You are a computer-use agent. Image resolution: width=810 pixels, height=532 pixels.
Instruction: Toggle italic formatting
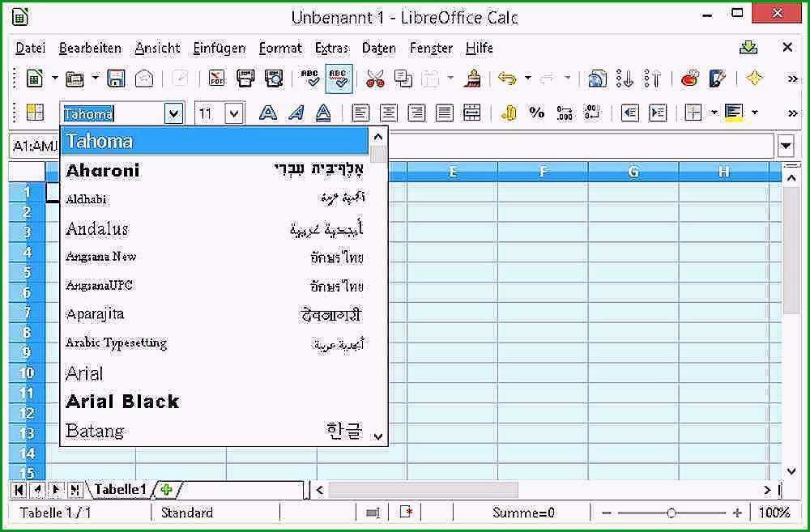pyautogui.click(x=296, y=113)
